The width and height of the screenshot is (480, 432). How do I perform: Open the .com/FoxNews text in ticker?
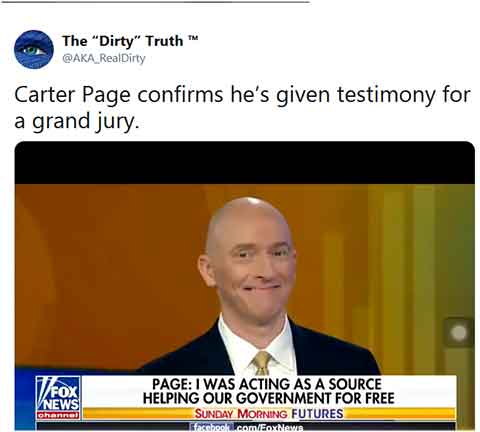pyautogui.click(x=267, y=427)
